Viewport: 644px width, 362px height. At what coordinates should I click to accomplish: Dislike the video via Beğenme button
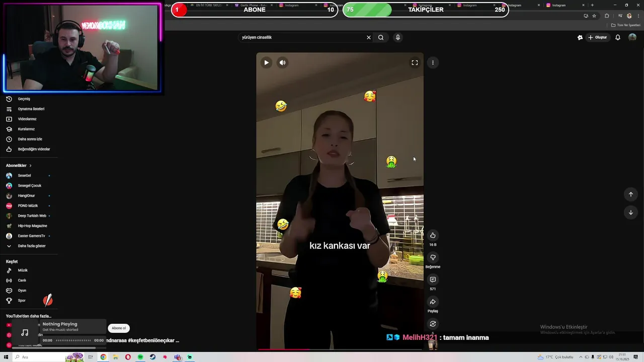(433, 257)
